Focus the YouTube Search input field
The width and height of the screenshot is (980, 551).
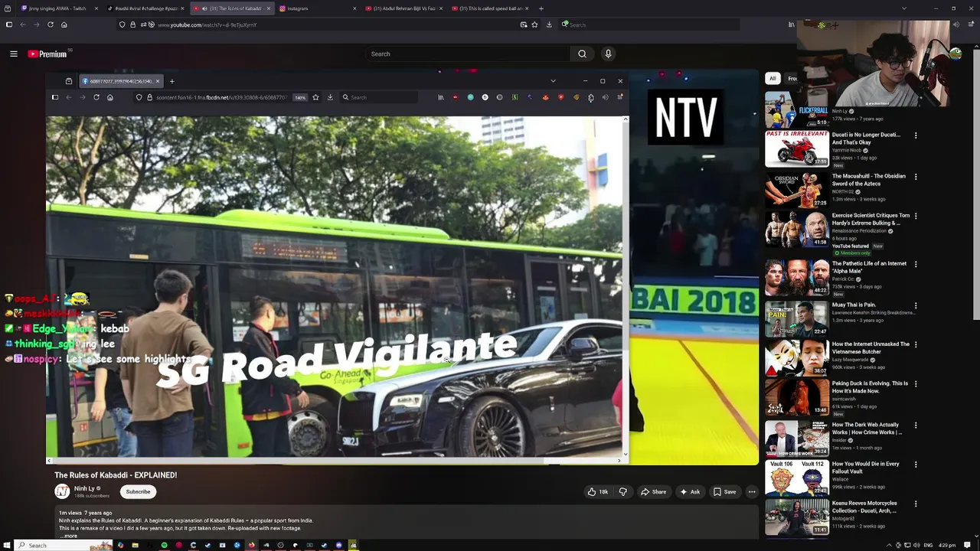pyautogui.click(x=467, y=54)
